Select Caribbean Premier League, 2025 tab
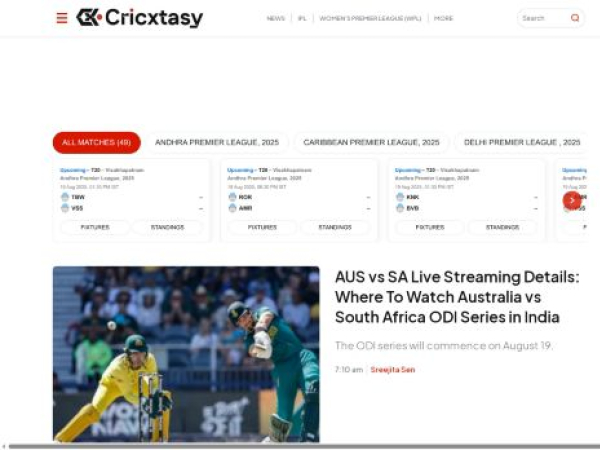600x450 pixels. (x=371, y=143)
